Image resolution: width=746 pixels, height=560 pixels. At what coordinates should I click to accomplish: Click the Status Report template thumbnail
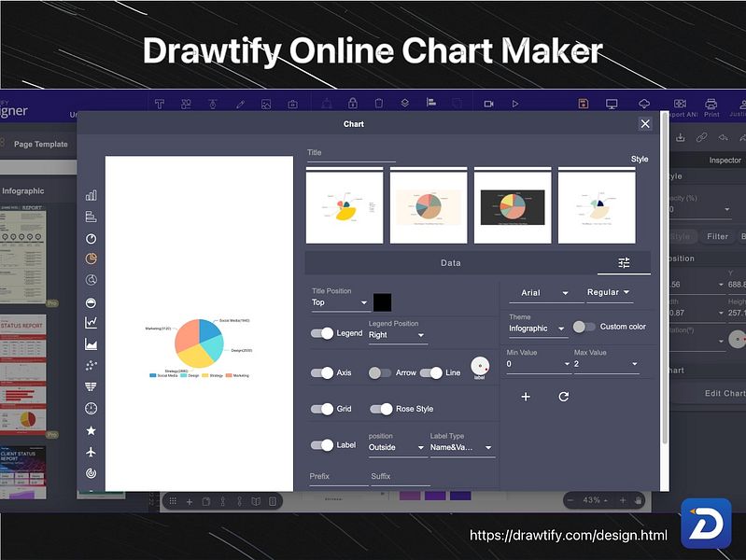23,374
